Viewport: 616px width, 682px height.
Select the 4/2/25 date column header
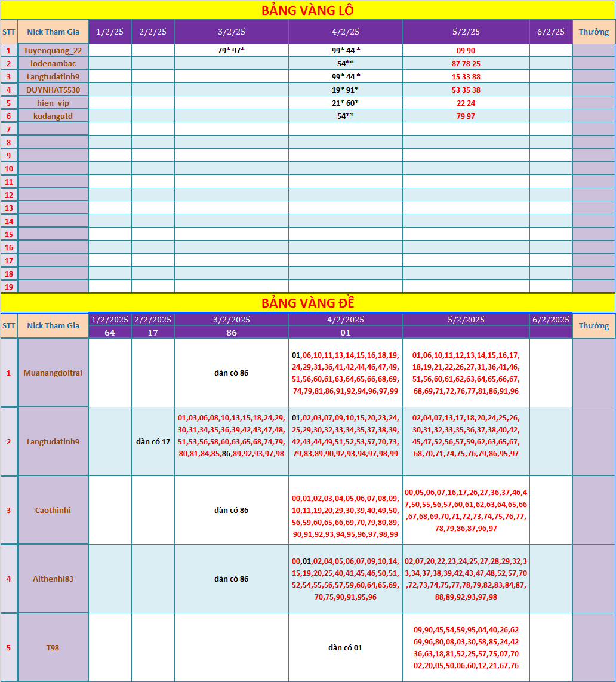pos(346,32)
